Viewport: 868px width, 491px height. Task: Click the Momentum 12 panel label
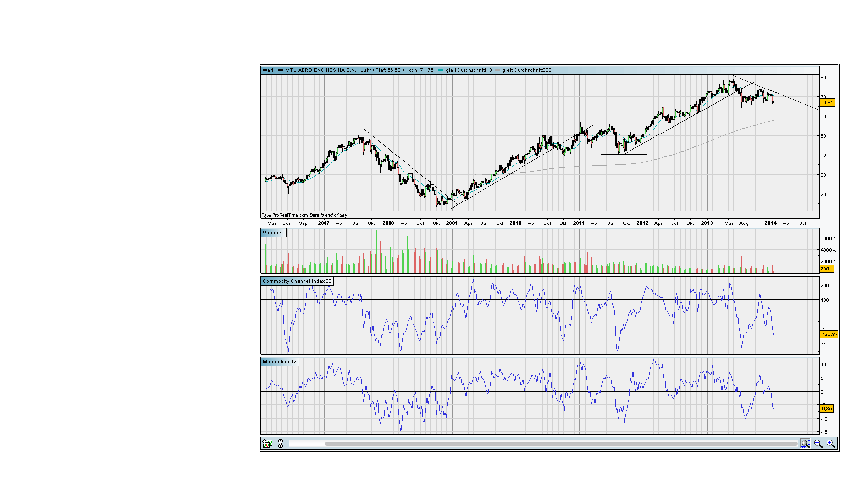pyautogui.click(x=280, y=362)
